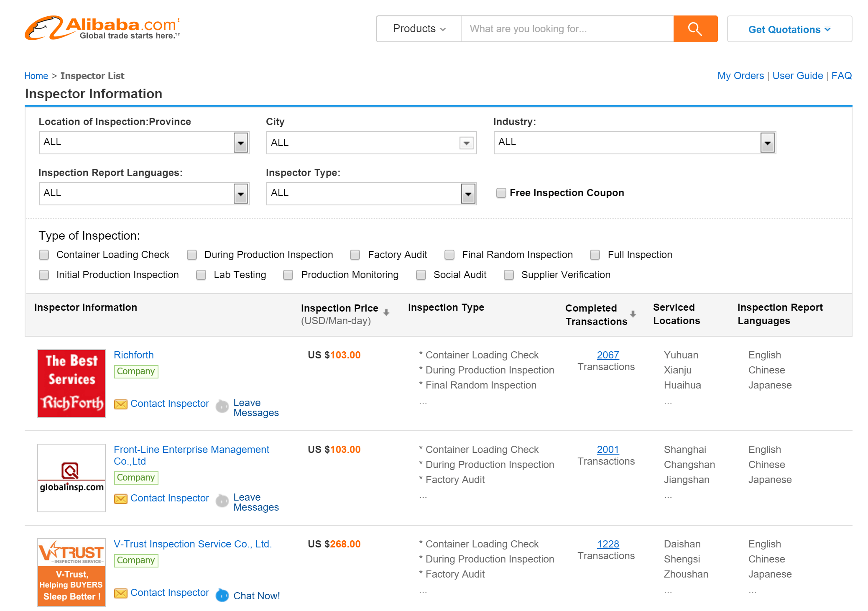The height and width of the screenshot is (611, 868).
Task: Click the orange search magnifier button
Action: tap(695, 29)
